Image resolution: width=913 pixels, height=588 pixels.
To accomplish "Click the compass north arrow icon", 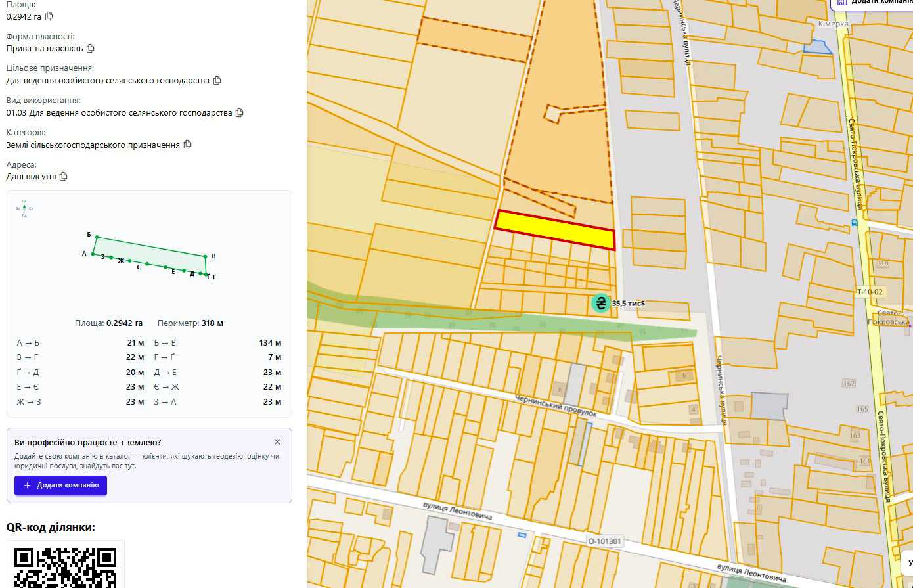I will tap(24, 208).
